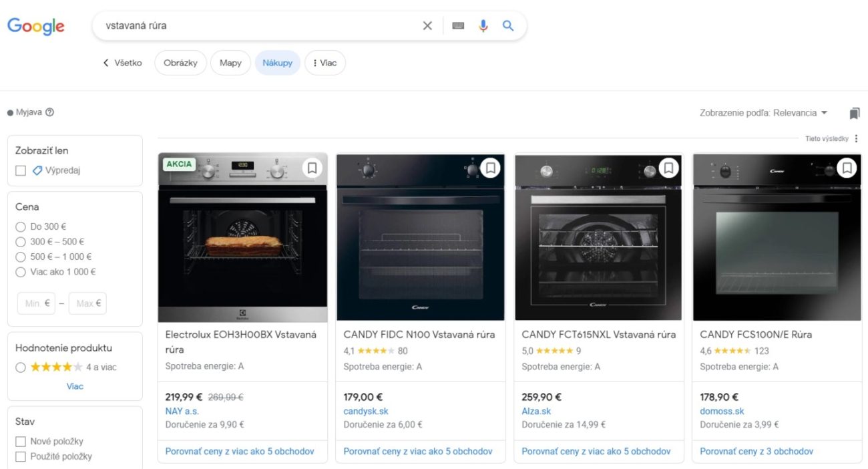The height and width of the screenshot is (469, 868).
Task: Click the 5,0 rating with 9 reviews
Action: (x=552, y=351)
